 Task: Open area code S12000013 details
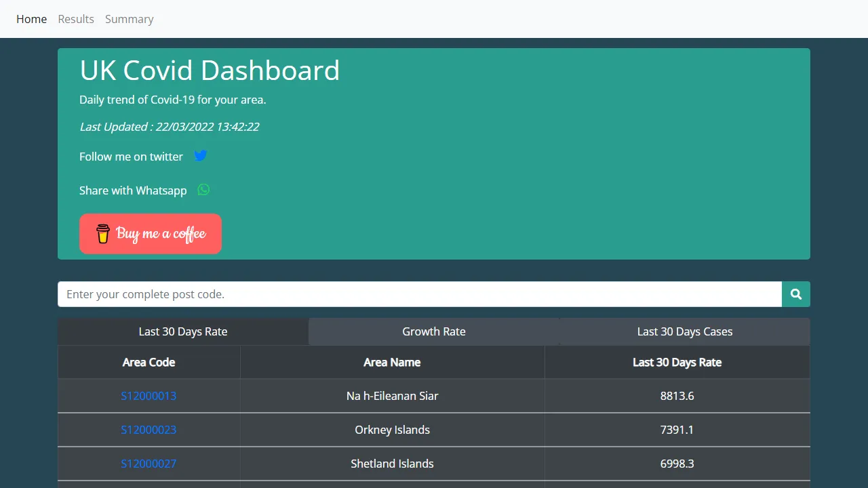[149, 395]
